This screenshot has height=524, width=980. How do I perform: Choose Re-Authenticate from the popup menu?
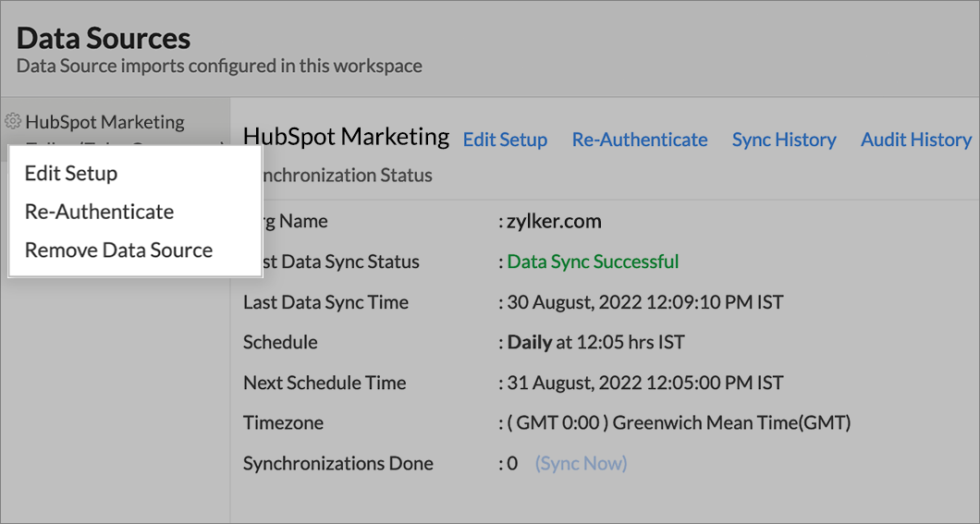(99, 212)
